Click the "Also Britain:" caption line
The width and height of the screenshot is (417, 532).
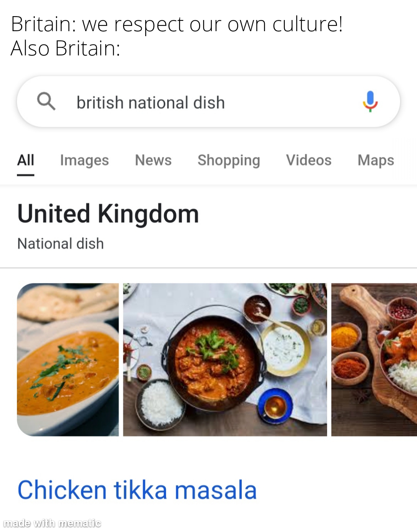click(65, 48)
